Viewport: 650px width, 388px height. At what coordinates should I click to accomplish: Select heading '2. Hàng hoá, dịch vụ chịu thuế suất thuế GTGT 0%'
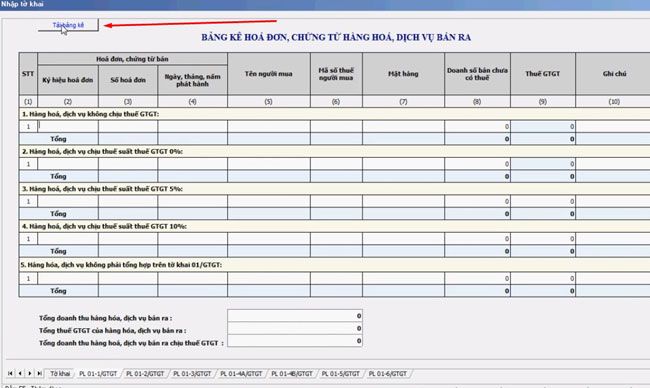pyautogui.click(x=102, y=151)
